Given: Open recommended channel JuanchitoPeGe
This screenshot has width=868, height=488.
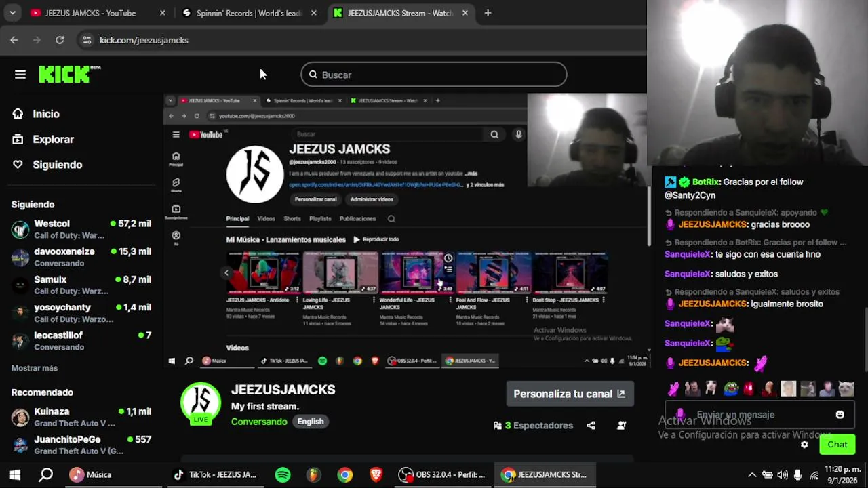Looking at the screenshot, I should 81,445.
